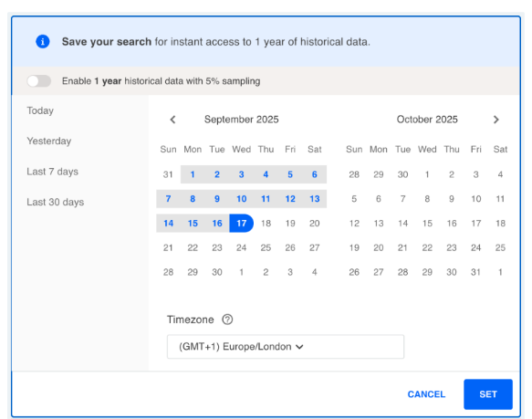Viewport: 532px width, 419px height.
Task: Click the Timezone help question mark icon
Action: (x=227, y=319)
